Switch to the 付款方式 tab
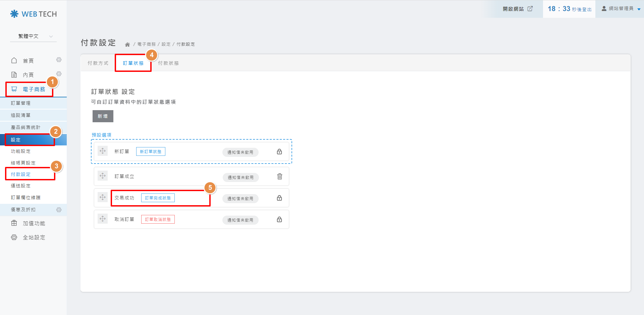644x315 pixels. tap(98, 63)
